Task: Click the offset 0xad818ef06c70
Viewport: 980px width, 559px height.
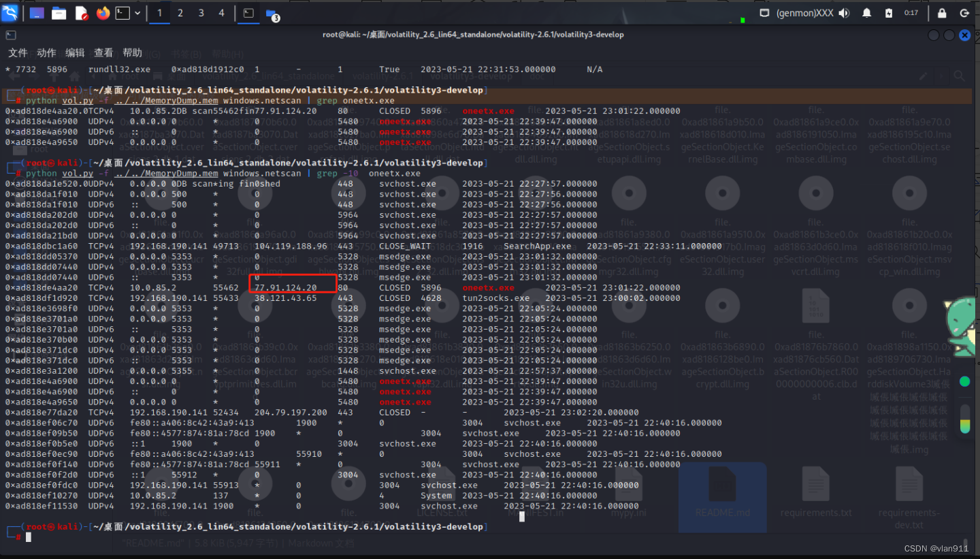Action: (x=42, y=423)
